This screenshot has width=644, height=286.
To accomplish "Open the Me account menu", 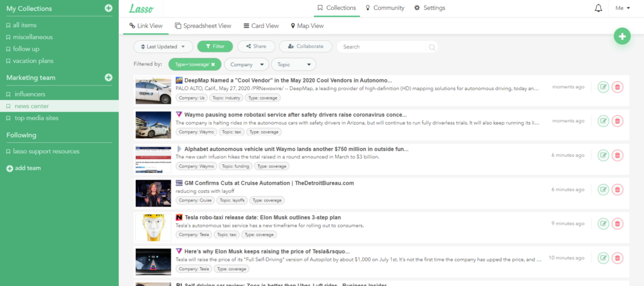I will click(623, 8).
